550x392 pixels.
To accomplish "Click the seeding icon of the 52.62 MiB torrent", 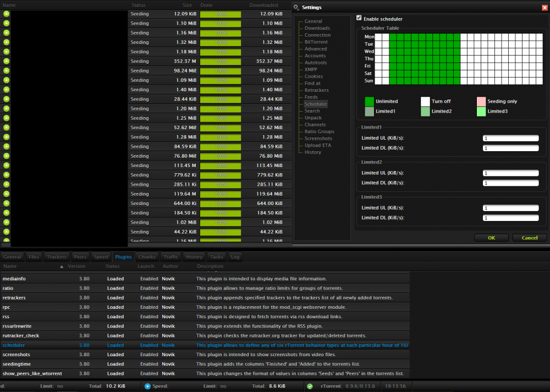I will (x=6, y=128).
